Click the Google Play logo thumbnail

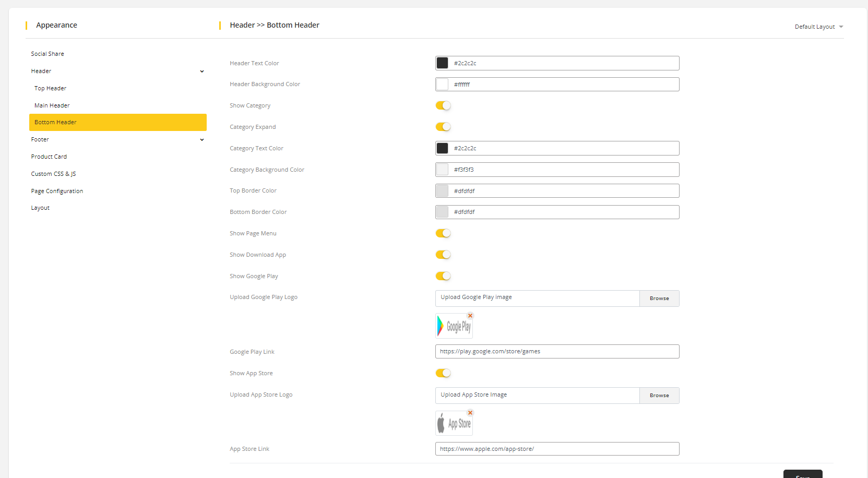[454, 327]
